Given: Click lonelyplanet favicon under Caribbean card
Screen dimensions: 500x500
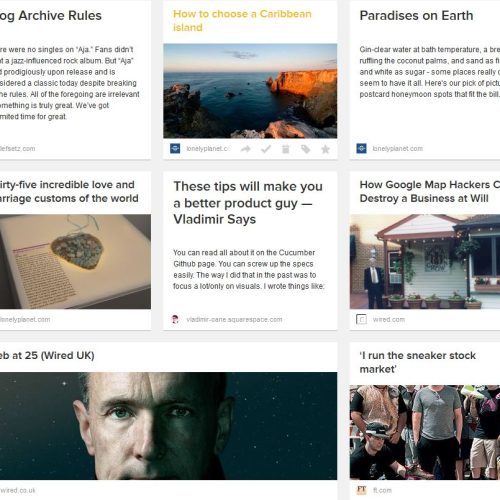Looking at the screenshot, I should click(175, 148).
